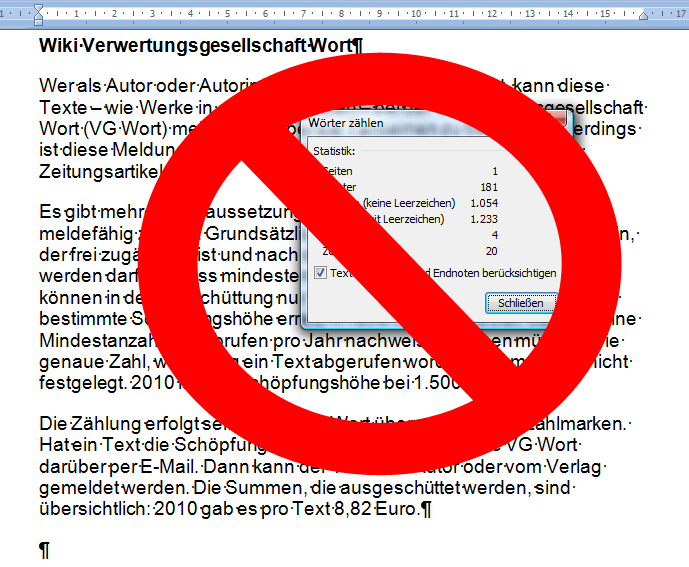Click the text 'der frei'
689x567 pixels.
tap(67, 255)
